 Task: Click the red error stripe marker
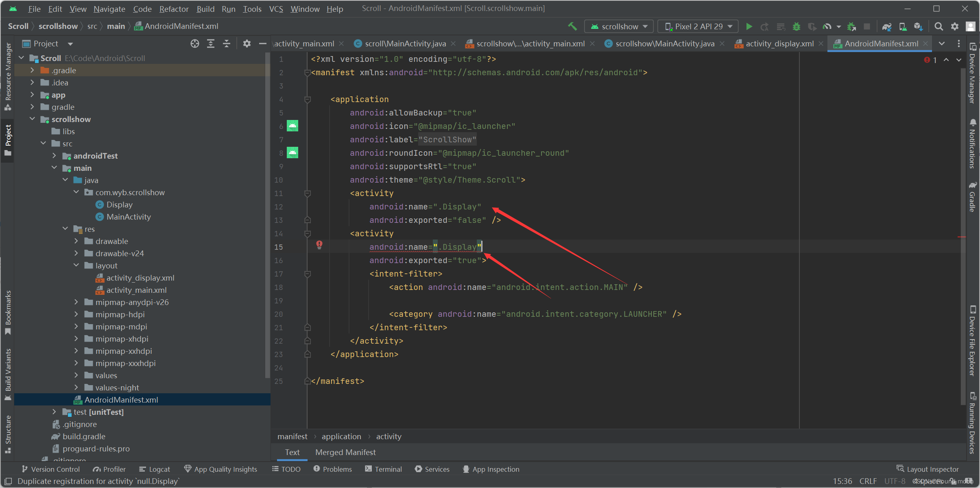[962, 237]
